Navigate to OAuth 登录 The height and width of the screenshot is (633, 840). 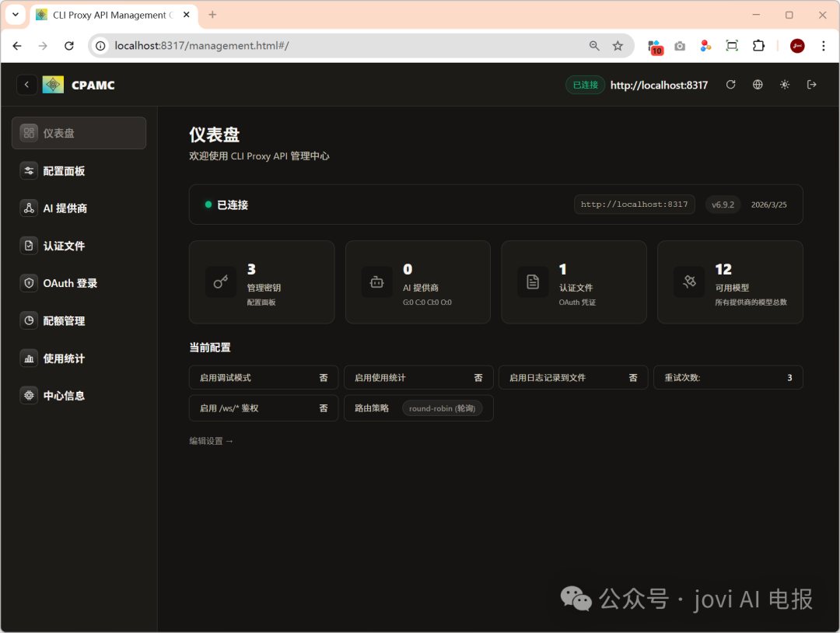tap(79, 283)
